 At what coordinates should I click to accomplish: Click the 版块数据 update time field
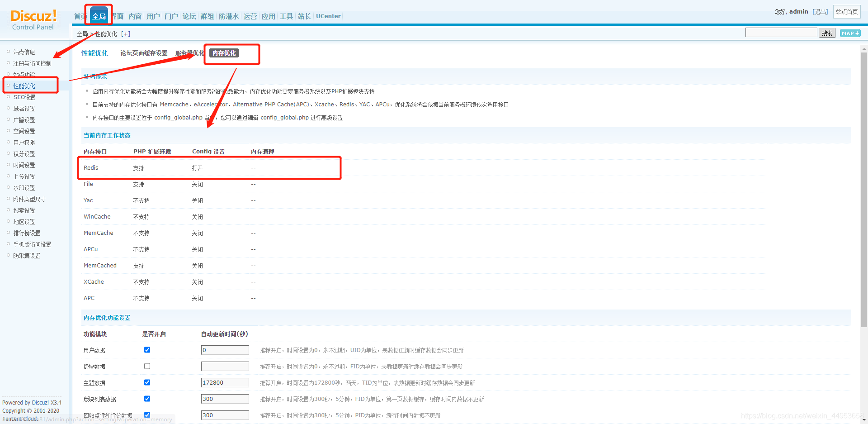(225, 367)
